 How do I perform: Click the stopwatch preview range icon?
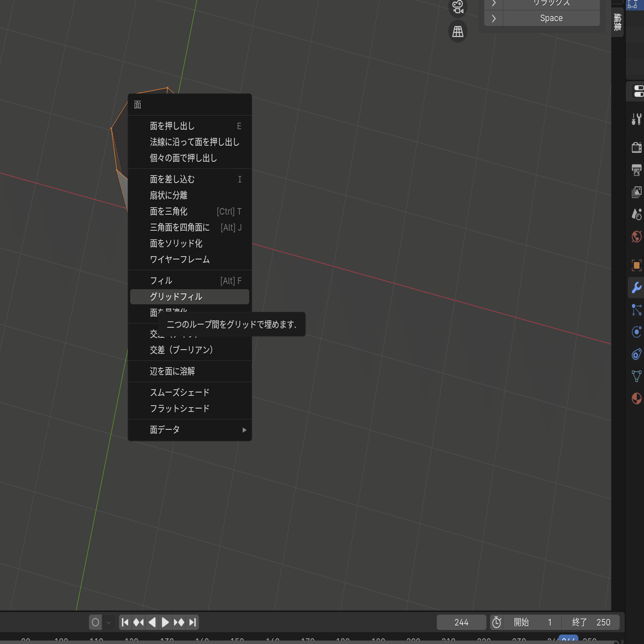pos(496,622)
